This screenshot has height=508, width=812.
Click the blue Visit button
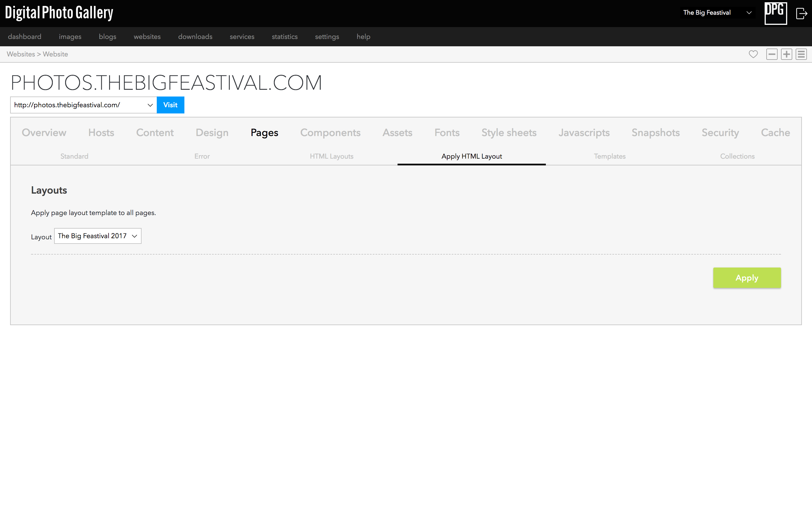(171, 105)
